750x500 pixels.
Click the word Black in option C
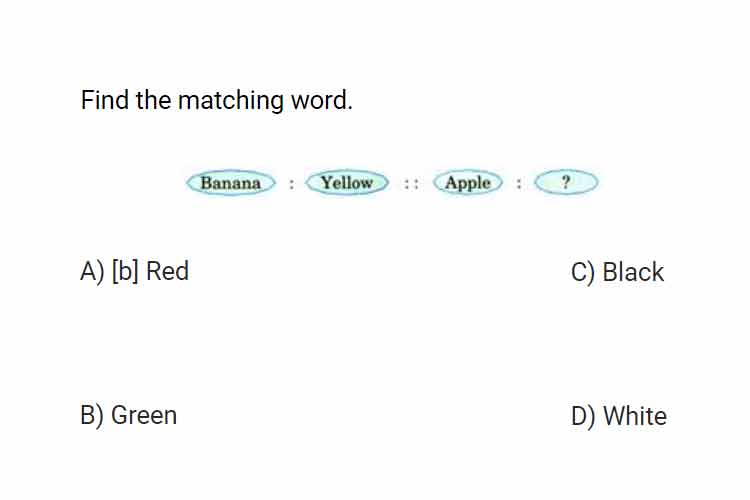point(633,272)
